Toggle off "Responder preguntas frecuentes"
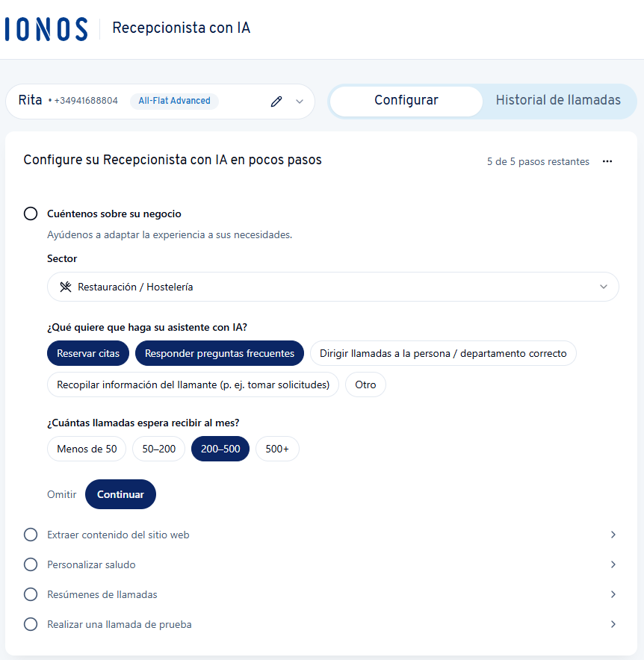 pos(219,353)
